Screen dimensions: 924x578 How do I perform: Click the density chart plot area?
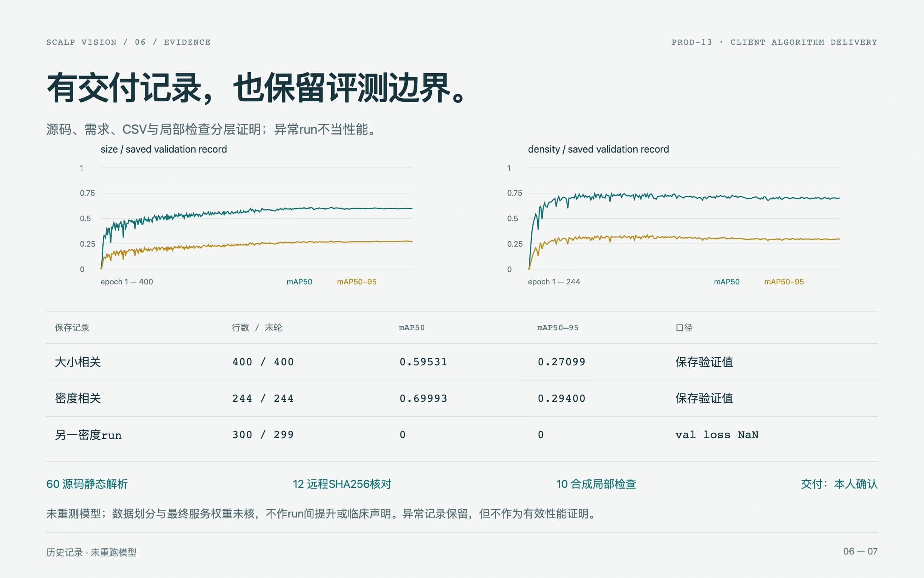(684, 218)
